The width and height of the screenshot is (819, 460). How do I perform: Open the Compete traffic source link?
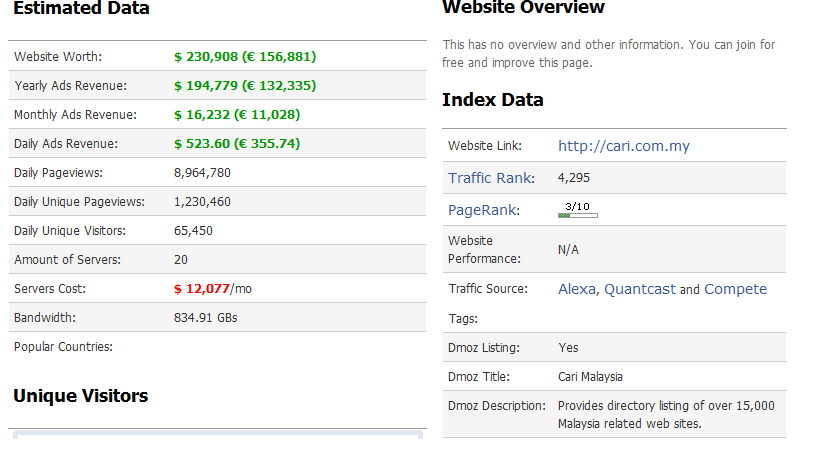[x=735, y=289]
